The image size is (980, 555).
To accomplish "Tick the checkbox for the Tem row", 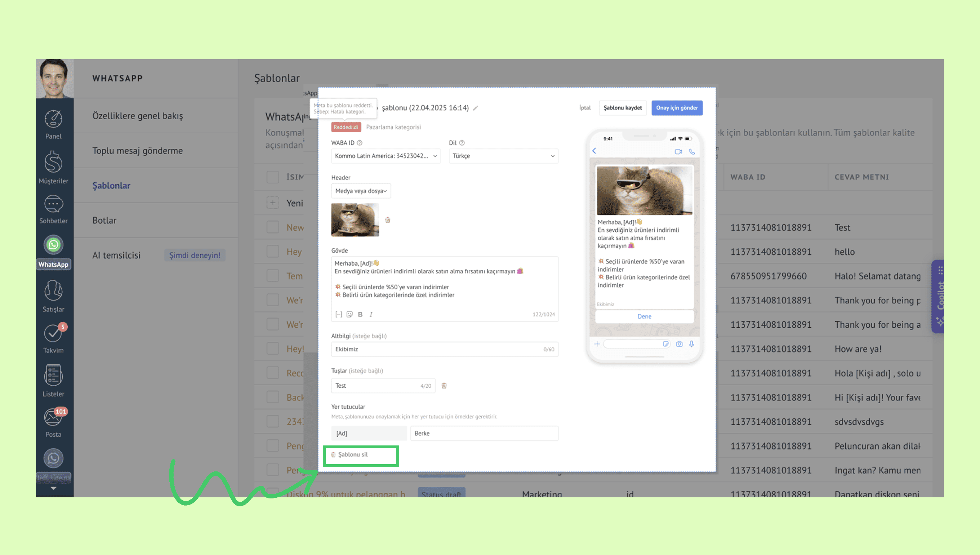I will coord(273,276).
